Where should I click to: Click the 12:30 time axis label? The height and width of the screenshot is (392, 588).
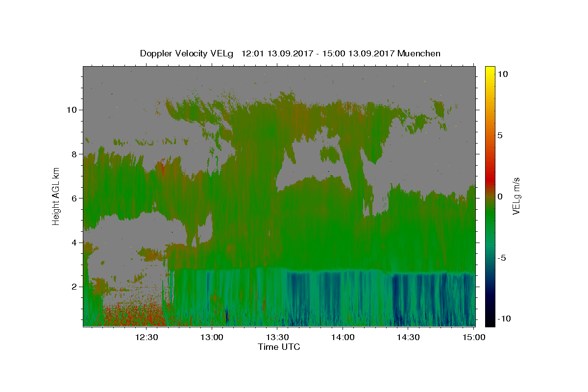coord(147,337)
